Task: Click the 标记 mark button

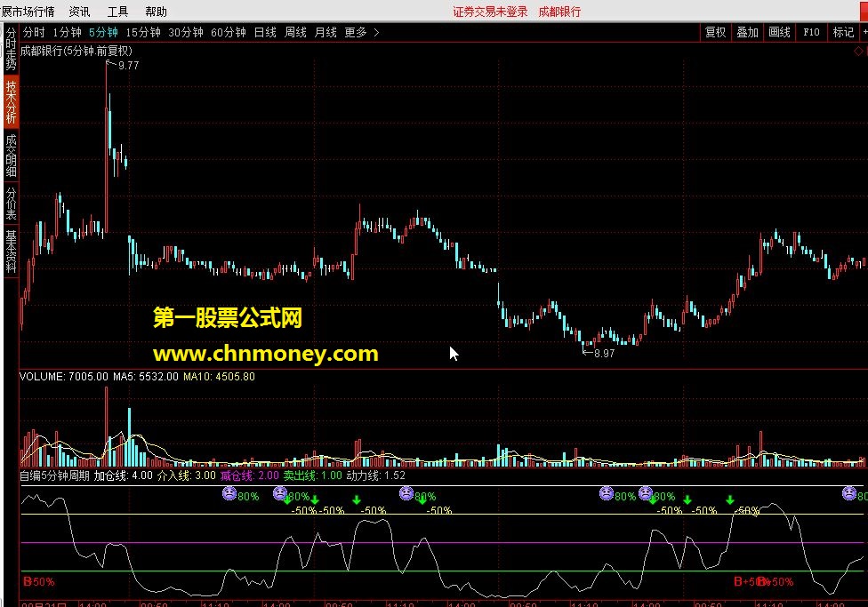Action: point(843,33)
